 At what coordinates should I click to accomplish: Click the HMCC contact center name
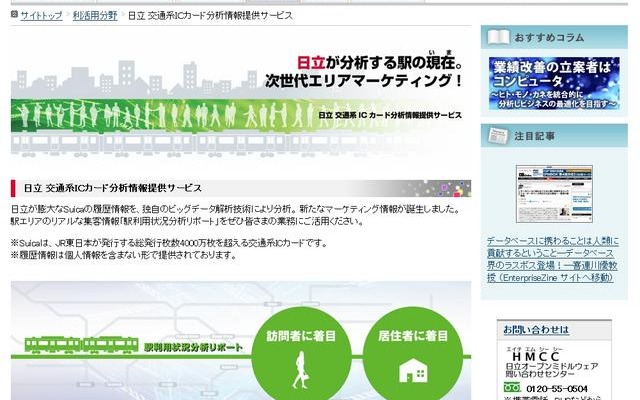tap(535, 356)
